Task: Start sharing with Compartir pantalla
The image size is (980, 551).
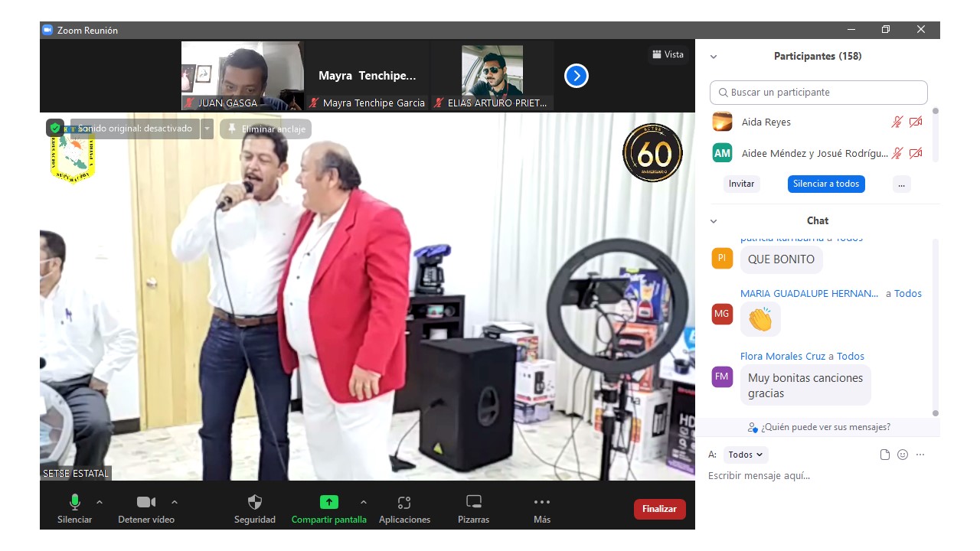Action: [x=328, y=509]
